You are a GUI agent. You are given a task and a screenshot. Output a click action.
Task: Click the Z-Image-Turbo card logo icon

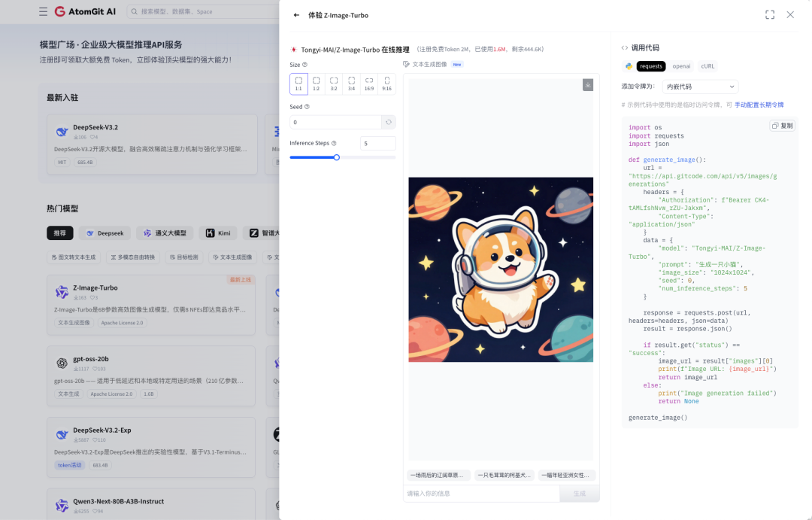(62, 292)
